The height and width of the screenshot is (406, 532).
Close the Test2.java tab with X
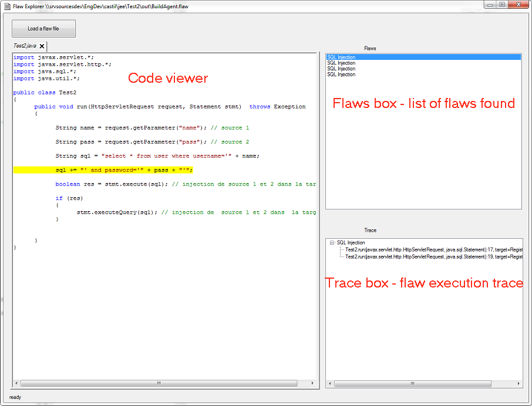[42, 46]
